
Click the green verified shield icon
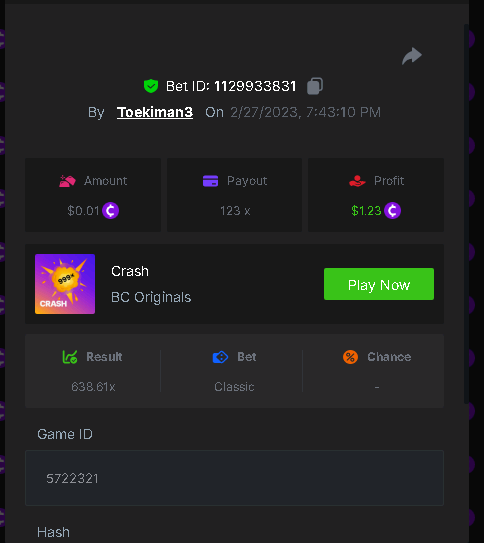(x=151, y=86)
